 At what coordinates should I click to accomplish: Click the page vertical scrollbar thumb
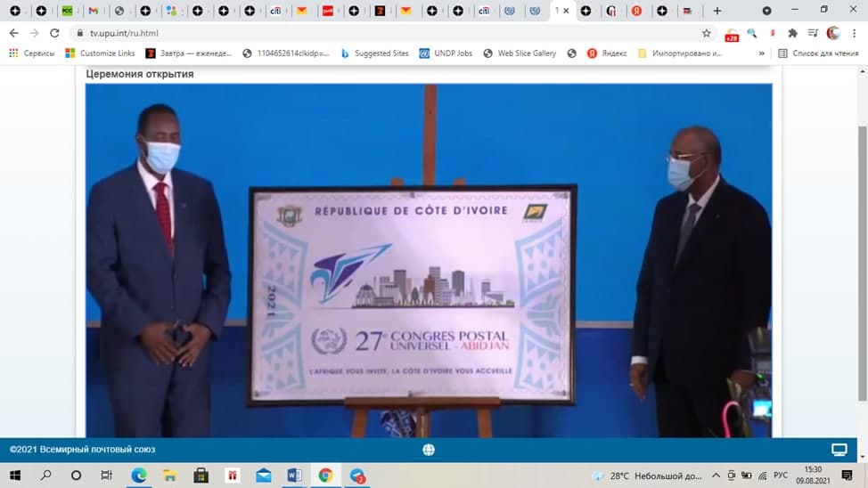[x=862, y=263]
